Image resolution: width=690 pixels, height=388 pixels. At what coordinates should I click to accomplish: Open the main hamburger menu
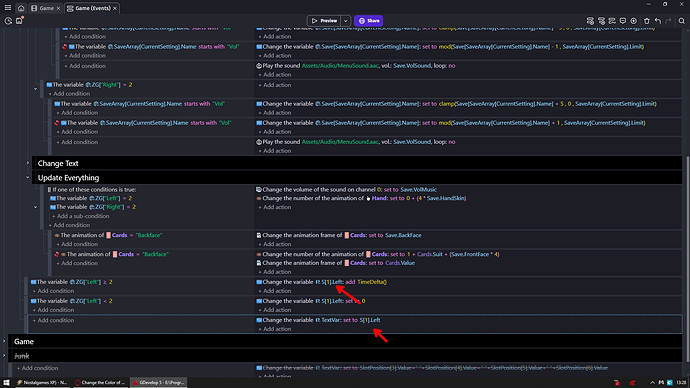tap(7, 8)
